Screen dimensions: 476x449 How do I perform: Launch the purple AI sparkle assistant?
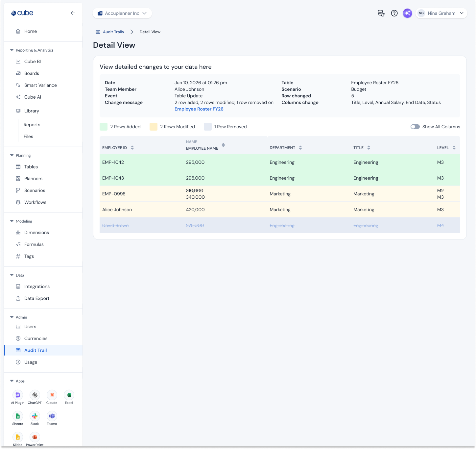(407, 13)
